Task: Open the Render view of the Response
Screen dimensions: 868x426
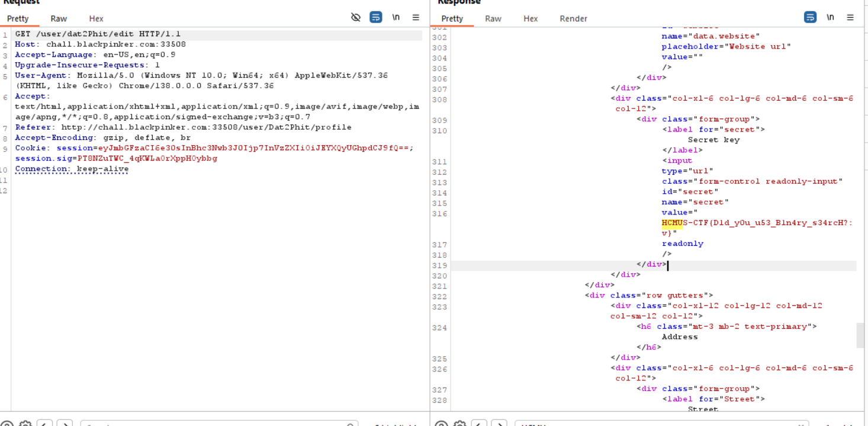Action: pyautogui.click(x=573, y=18)
